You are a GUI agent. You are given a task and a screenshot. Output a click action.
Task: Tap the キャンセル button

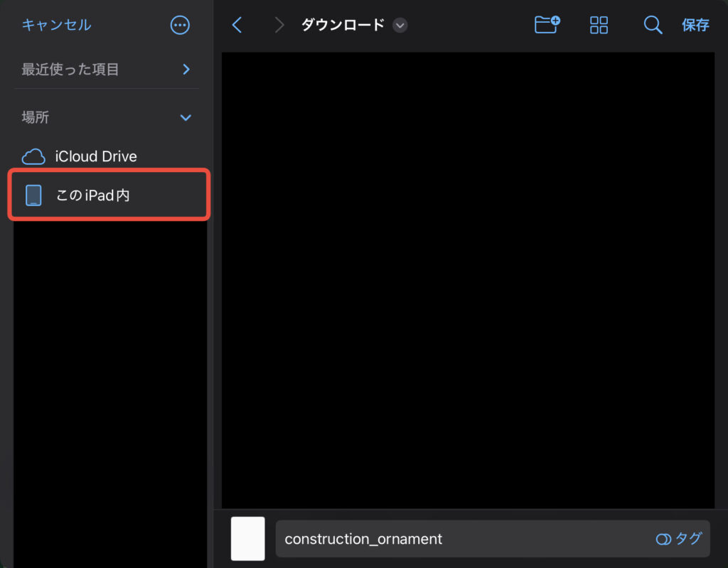click(56, 25)
